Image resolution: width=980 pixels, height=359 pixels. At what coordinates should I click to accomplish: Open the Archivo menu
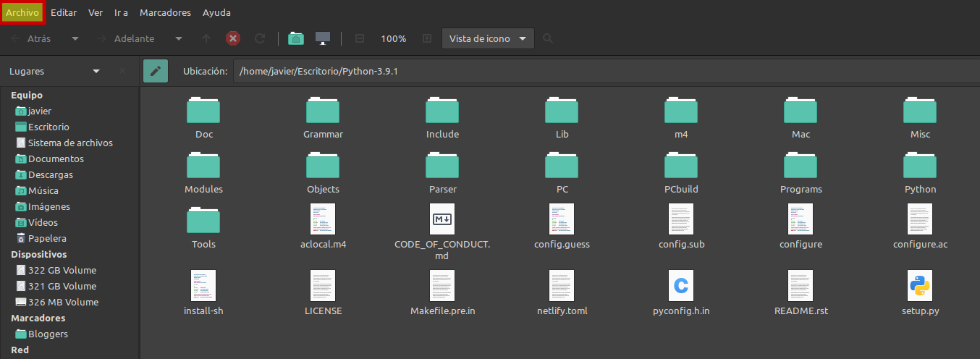coord(22,12)
